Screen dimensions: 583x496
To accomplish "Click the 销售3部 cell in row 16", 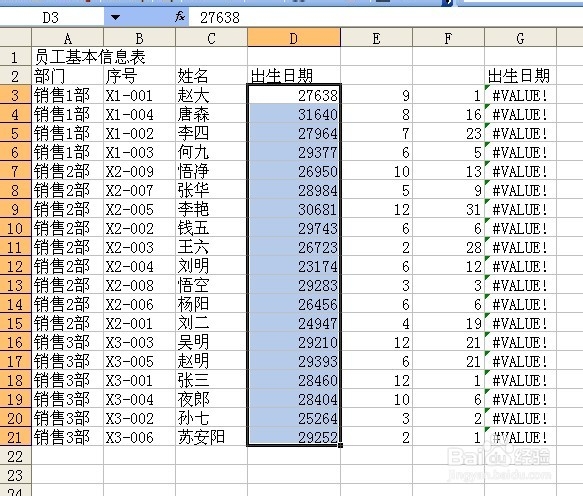I will [67, 342].
